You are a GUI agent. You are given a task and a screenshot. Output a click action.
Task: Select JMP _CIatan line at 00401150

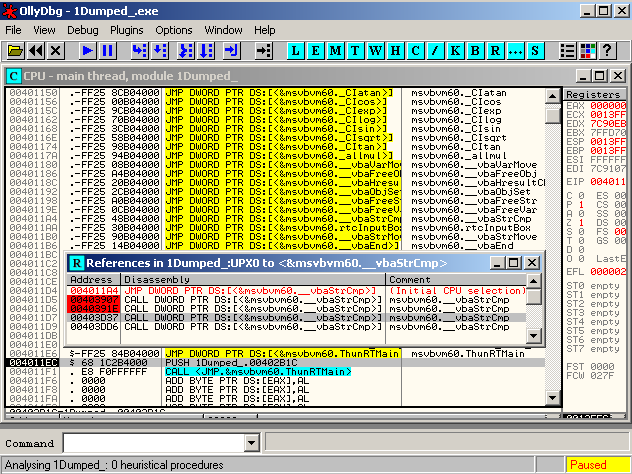pyautogui.click(x=275, y=93)
